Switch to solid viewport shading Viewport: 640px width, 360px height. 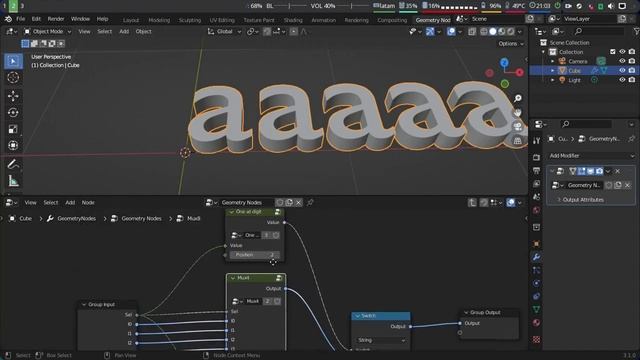click(493, 31)
